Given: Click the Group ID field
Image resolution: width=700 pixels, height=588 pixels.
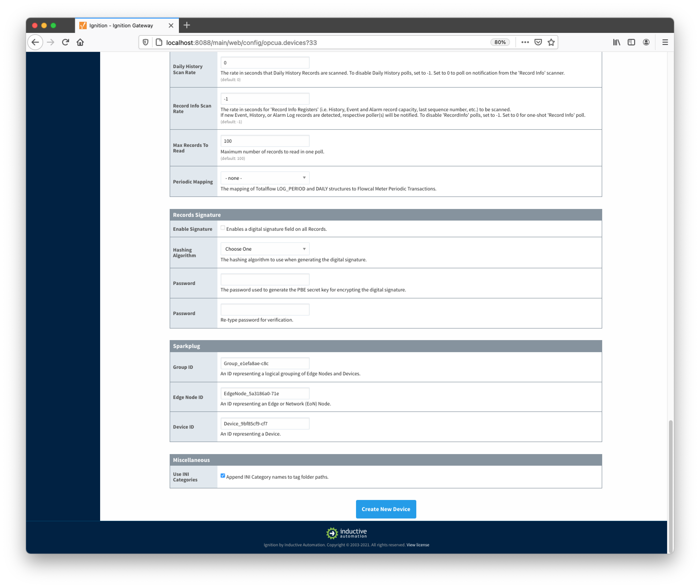Looking at the screenshot, I should point(265,363).
